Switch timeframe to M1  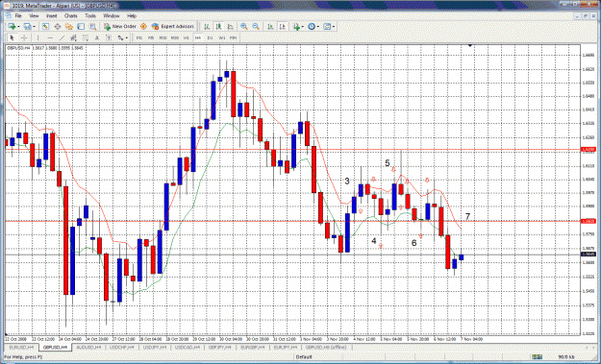pyautogui.click(x=139, y=37)
